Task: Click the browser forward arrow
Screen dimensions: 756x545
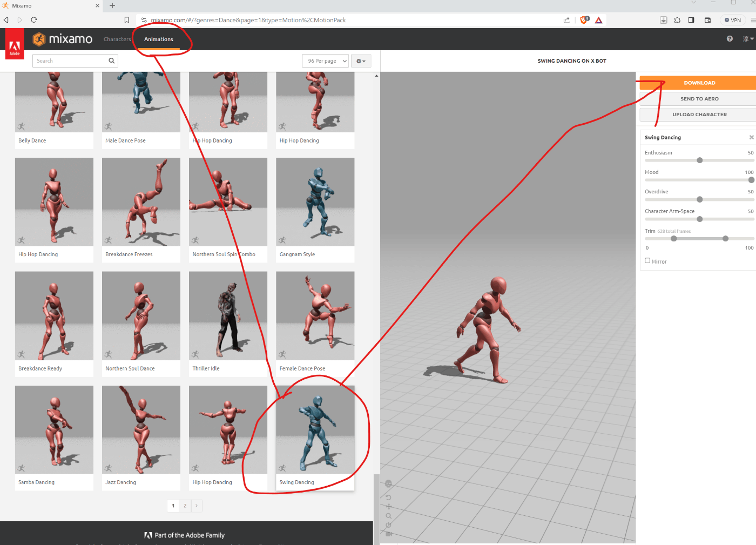Action: (20, 20)
